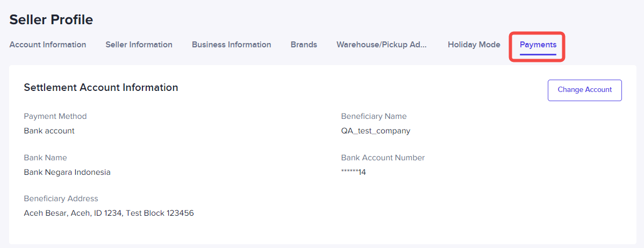The width and height of the screenshot is (644, 248).
Task: Select the QA_test_company beneficiary name text
Action: pyautogui.click(x=375, y=131)
